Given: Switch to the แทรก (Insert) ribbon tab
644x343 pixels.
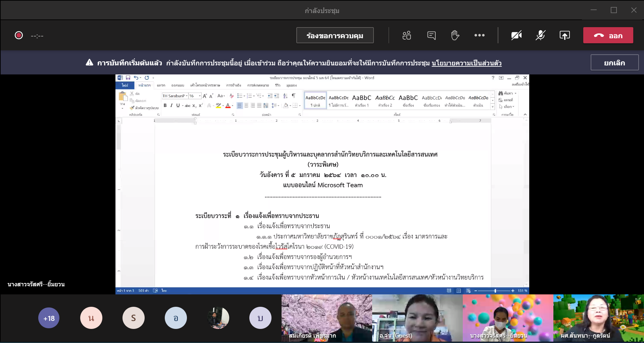Looking at the screenshot, I should click(161, 85).
